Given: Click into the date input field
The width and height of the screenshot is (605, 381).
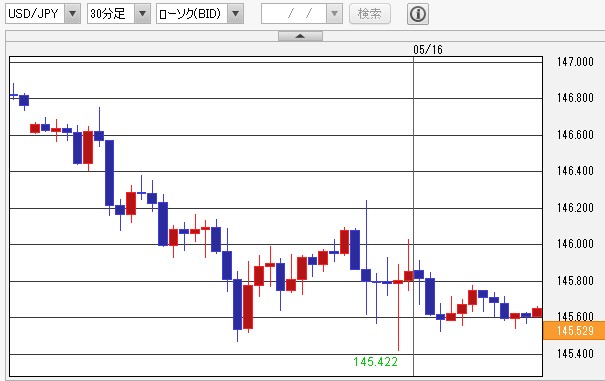Looking at the screenshot, I should [x=294, y=14].
